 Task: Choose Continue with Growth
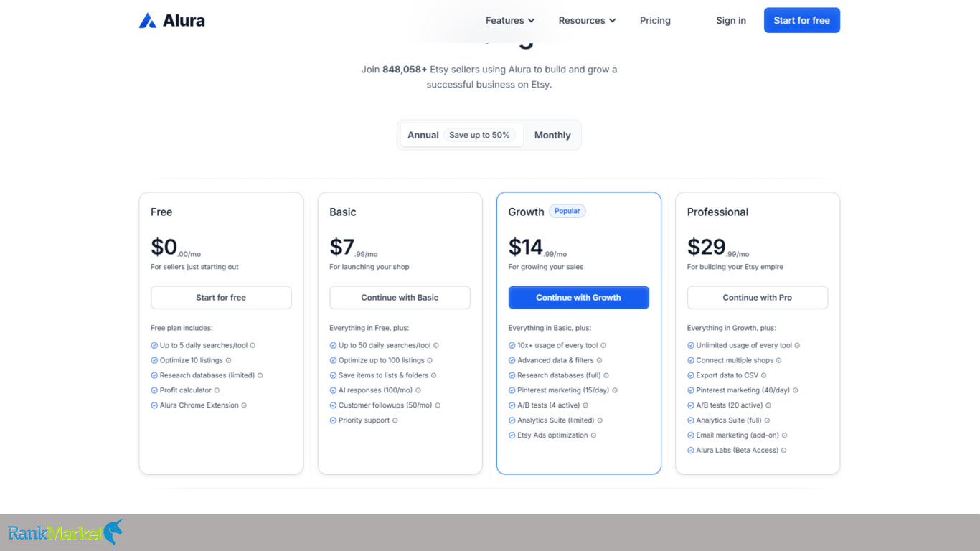[x=579, y=298]
